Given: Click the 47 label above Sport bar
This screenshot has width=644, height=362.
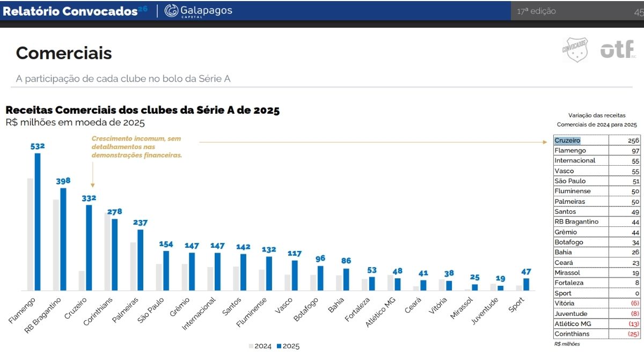Looking at the screenshot, I should pyautogui.click(x=526, y=271).
